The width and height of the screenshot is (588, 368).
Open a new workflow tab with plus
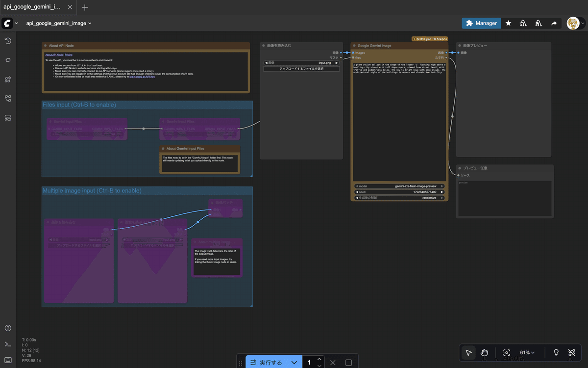tap(85, 7)
